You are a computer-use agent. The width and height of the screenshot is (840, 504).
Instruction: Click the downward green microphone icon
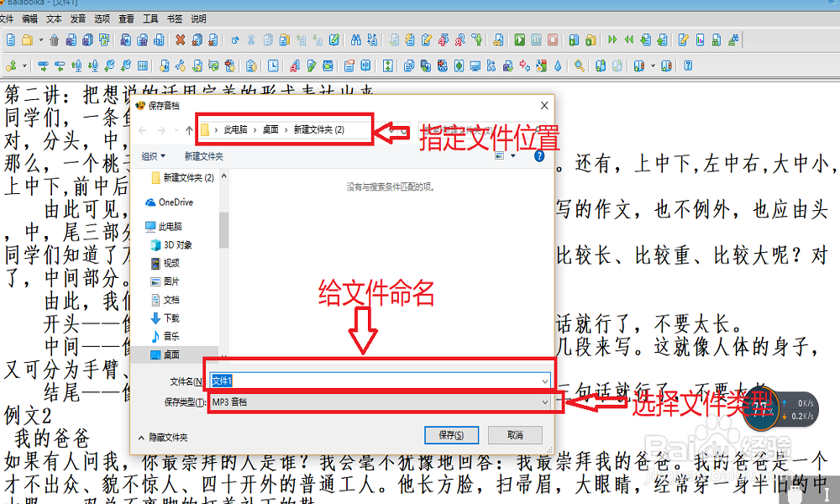tap(93, 66)
